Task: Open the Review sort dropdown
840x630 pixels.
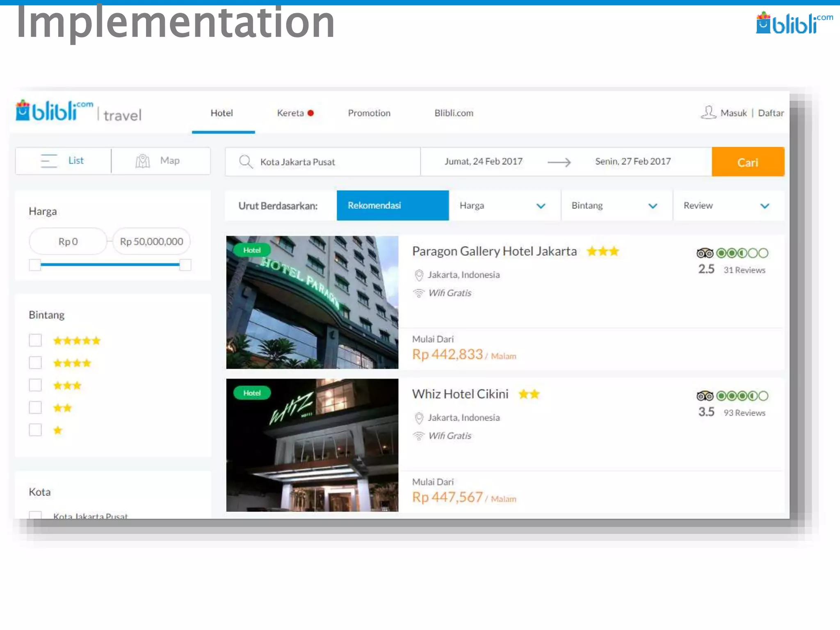Action: [x=729, y=205]
